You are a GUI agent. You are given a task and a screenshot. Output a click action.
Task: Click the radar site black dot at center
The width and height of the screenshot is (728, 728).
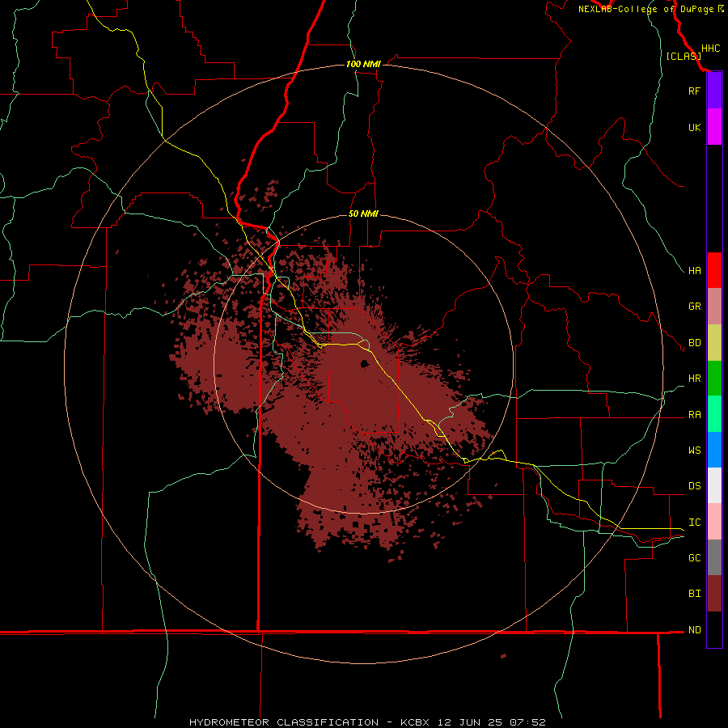(365, 363)
